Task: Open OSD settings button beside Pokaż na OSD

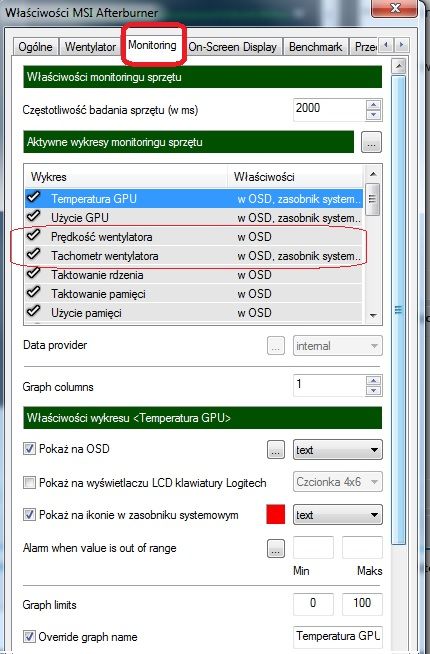Action: (276, 450)
